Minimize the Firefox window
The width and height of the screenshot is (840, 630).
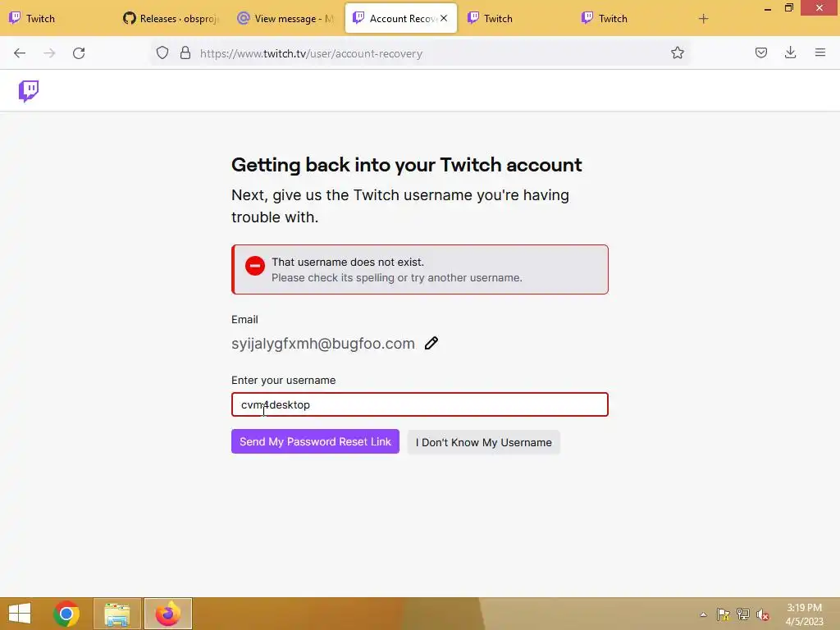tap(768, 8)
